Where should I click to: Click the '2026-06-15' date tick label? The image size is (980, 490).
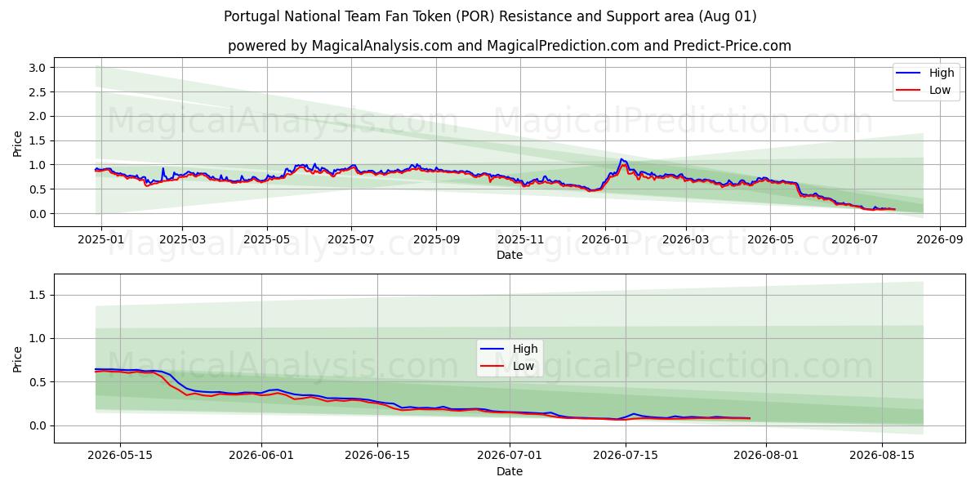point(378,457)
